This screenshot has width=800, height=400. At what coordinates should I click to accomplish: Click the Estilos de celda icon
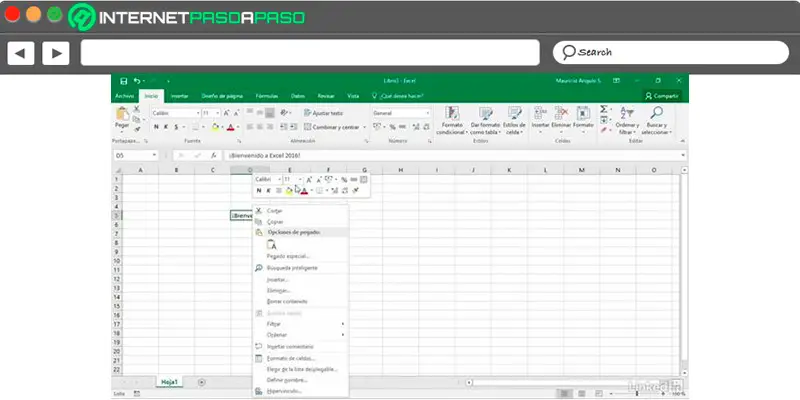[x=514, y=113]
